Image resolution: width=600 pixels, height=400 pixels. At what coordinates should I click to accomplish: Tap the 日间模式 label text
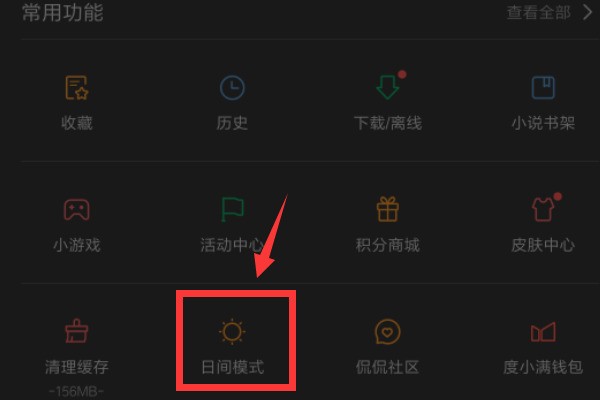[x=233, y=367]
